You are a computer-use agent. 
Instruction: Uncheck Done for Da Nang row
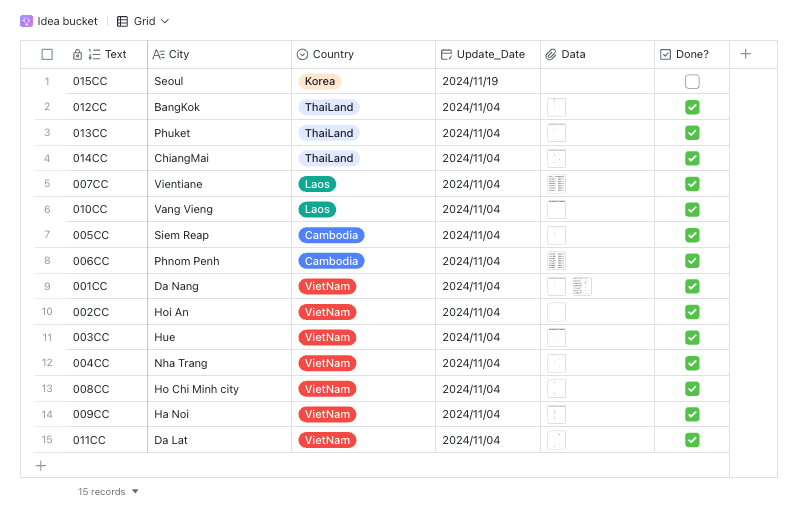692,286
